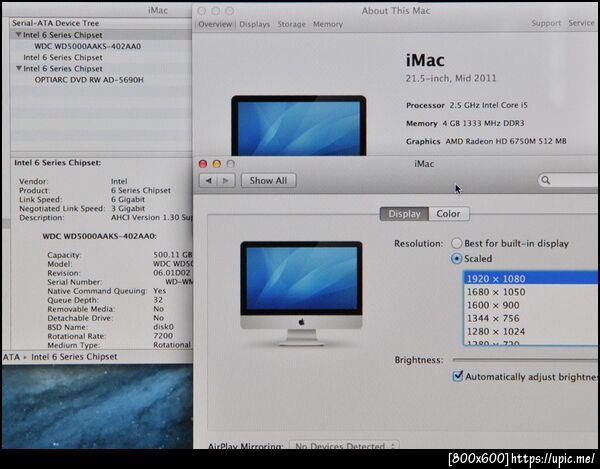The height and width of the screenshot is (469, 600).
Task: Click the 21.5-inch, Mid 2011 model text
Action: coord(451,78)
